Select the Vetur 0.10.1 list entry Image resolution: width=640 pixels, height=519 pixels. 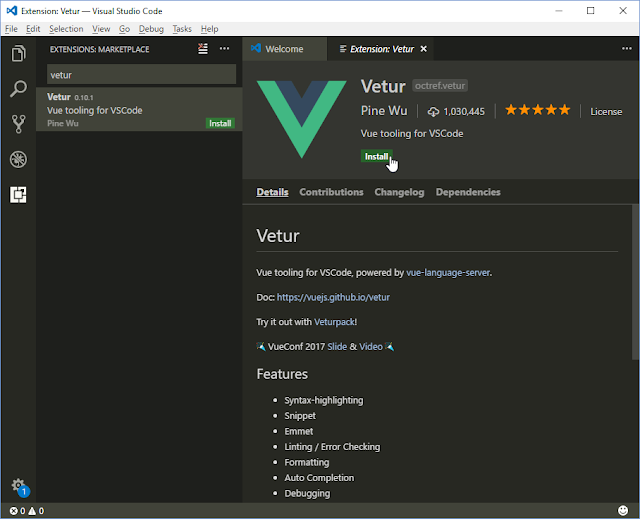139,109
